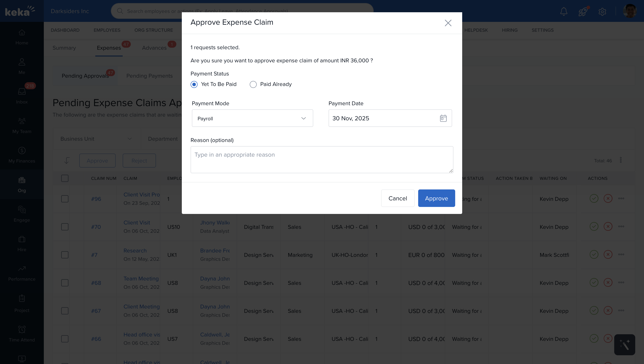Open My Finances in the sidebar

pyautogui.click(x=22, y=155)
